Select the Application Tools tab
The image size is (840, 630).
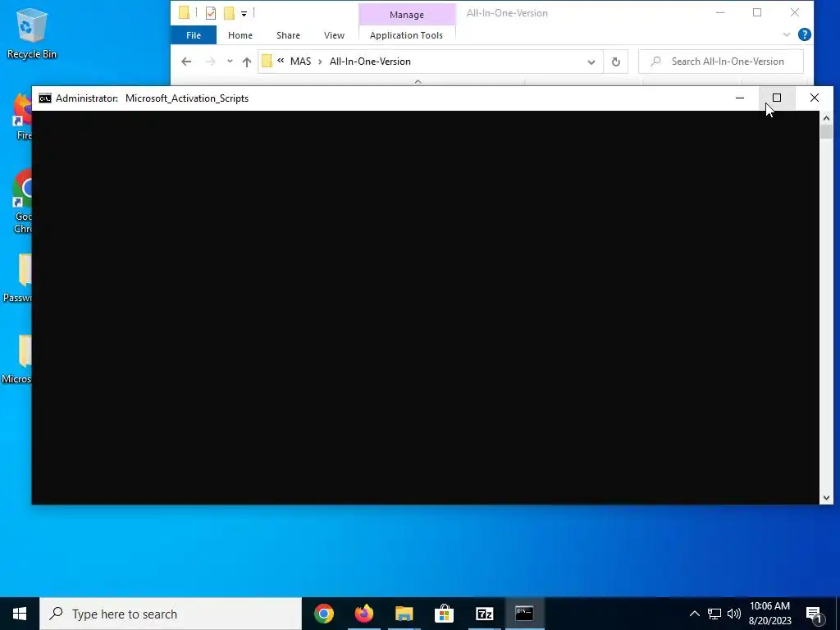[x=406, y=35]
